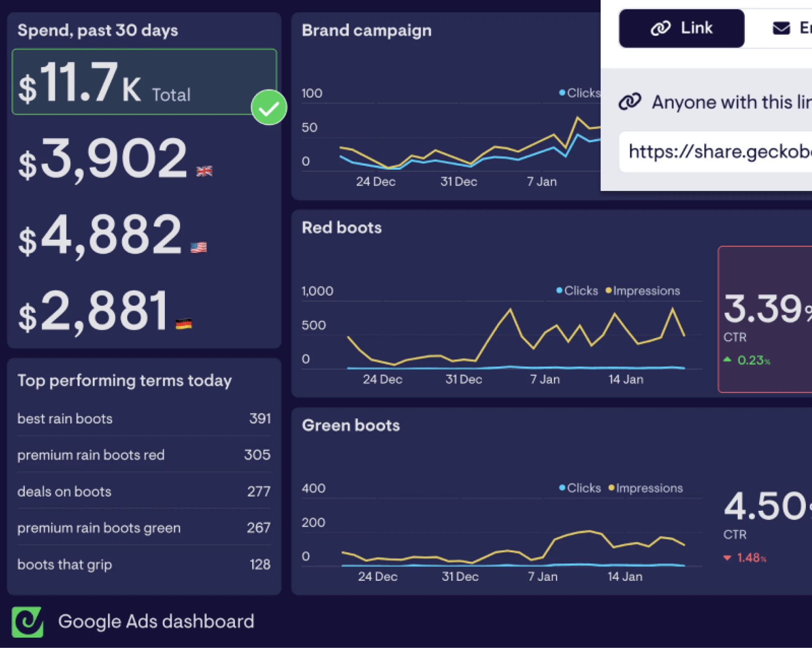Click the 'premium rain boots green' row

(x=144, y=527)
